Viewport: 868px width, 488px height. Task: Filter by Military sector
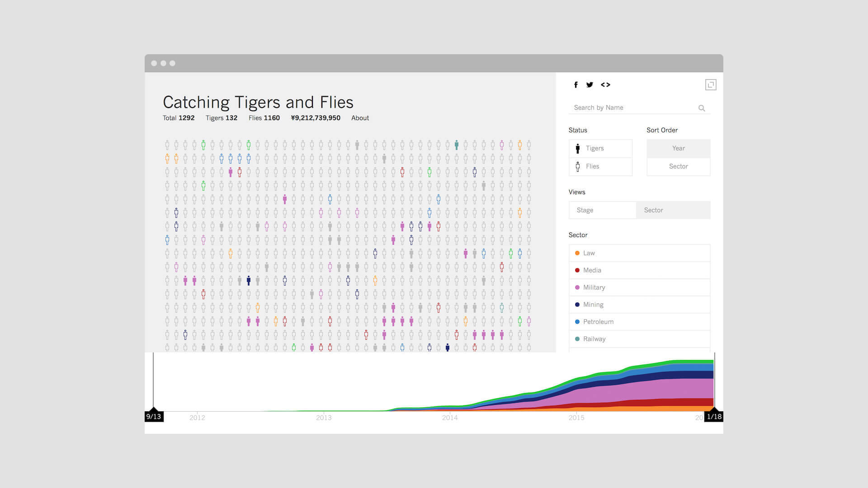click(639, 287)
